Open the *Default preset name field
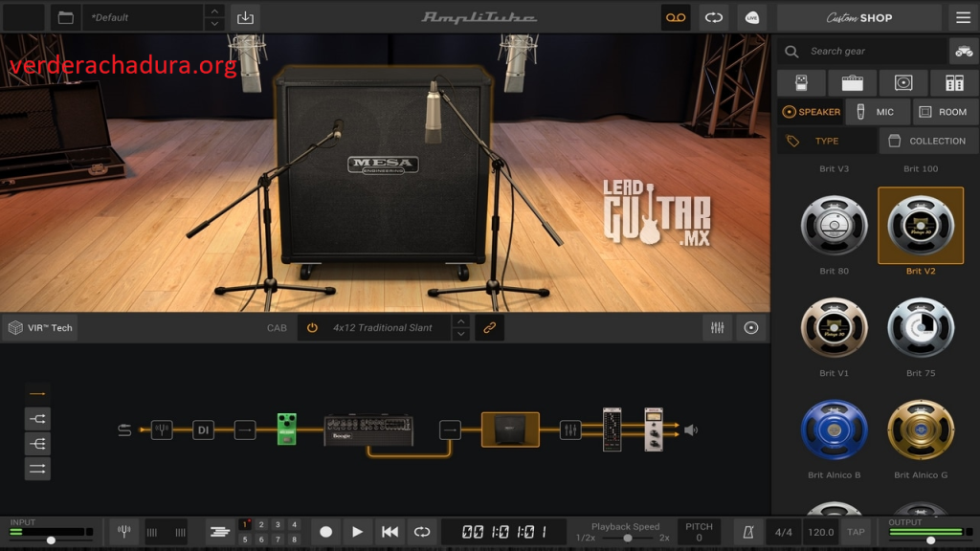 click(144, 17)
